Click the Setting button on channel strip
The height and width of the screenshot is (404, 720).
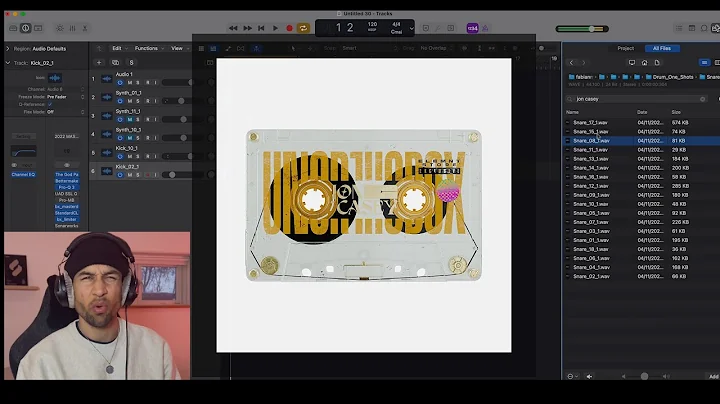[23, 136]
